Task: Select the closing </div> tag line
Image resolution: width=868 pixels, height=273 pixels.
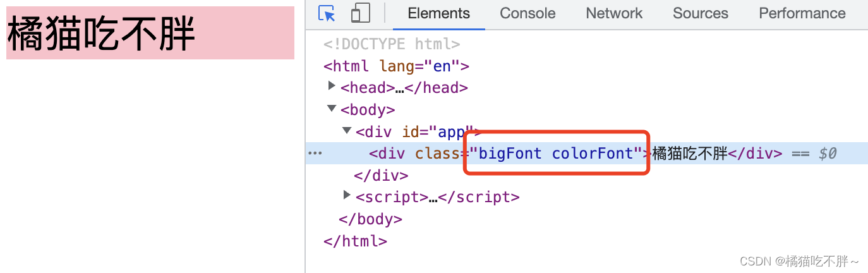Action: tap(381, 175)
